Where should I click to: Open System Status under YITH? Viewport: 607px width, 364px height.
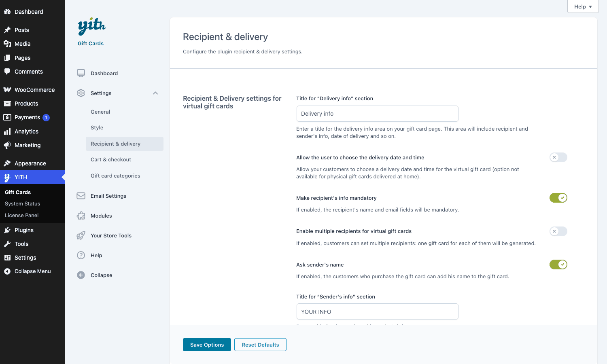click(23, 203)
